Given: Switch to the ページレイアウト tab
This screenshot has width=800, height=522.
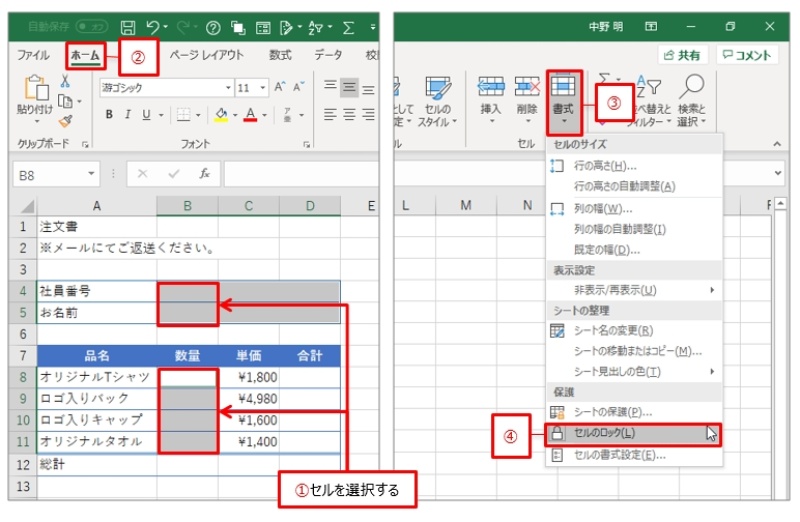Looking at the screenshot, I should [x=207, y=56].
